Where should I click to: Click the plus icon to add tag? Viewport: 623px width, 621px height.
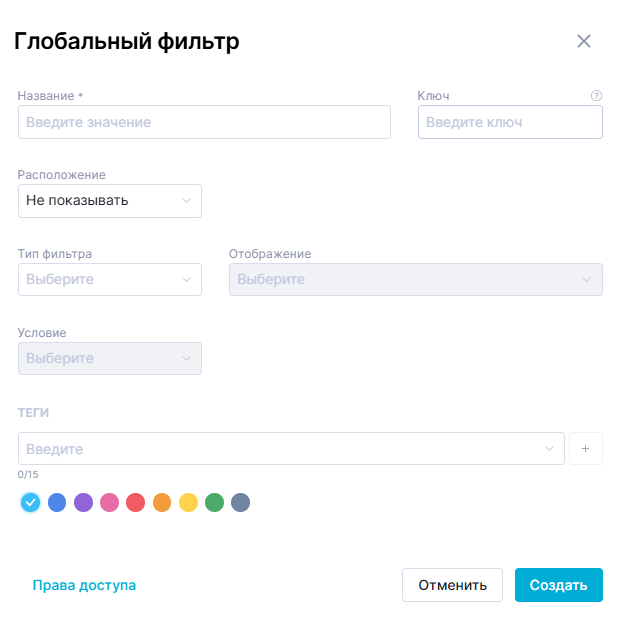tap(585, 449)
